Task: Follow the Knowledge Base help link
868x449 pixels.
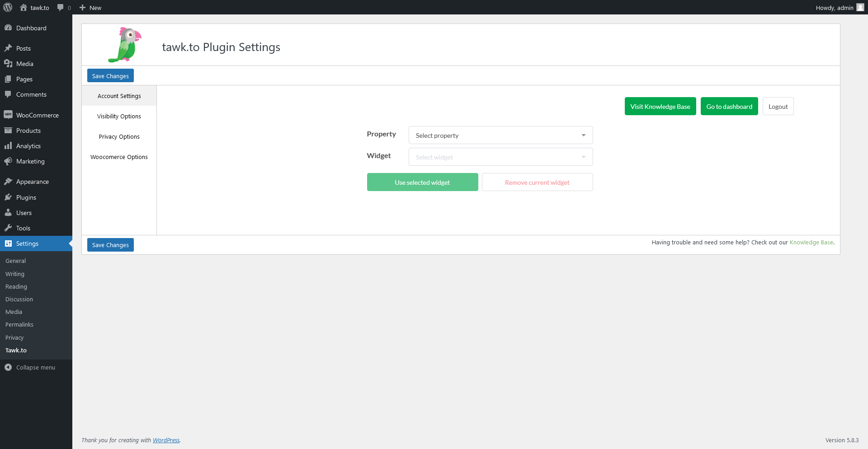Action: [811, 243]
